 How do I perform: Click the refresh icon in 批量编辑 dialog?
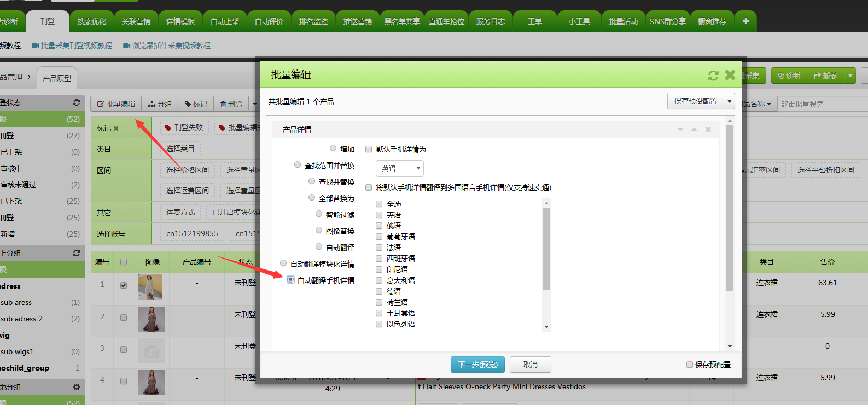pyautogui.click(x=713, y=75)
